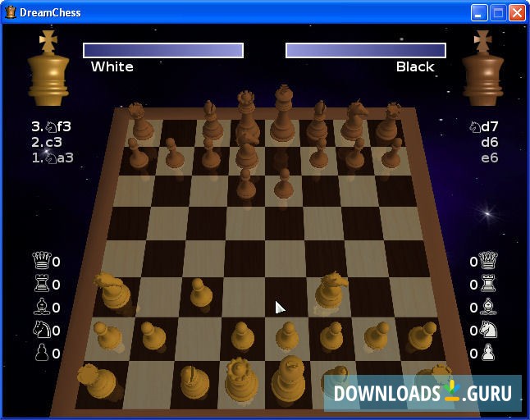Click the captured black bishop counter icon
This screenshot has width=530, height=420.
coord(42,306)
